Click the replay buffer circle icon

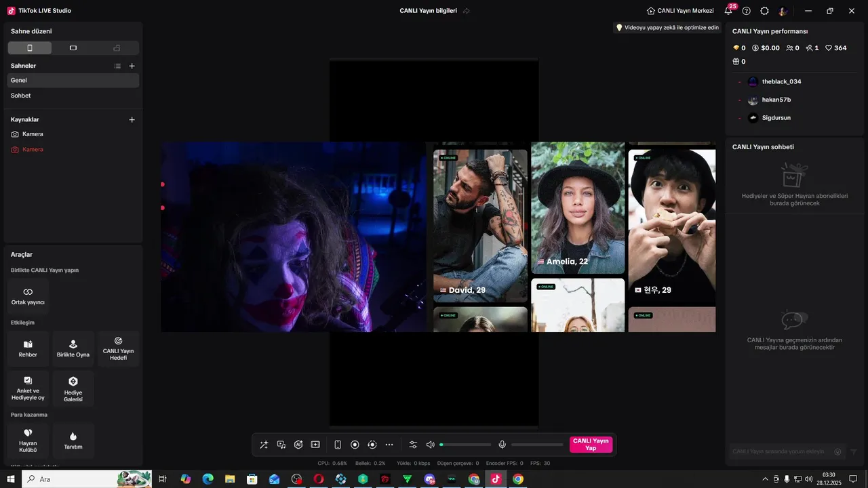(372, 445)
